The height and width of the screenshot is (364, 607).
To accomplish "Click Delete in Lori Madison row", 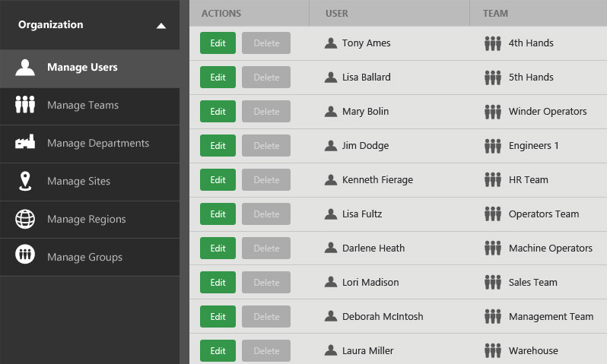I will coord(266,283).
